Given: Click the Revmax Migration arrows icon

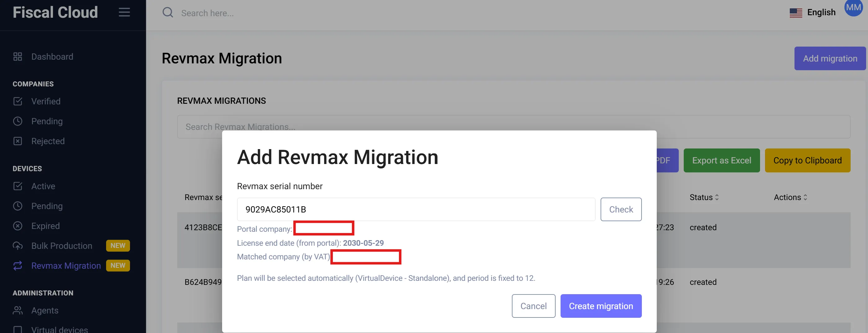Looking at the screenshot, I should point(17,266).
